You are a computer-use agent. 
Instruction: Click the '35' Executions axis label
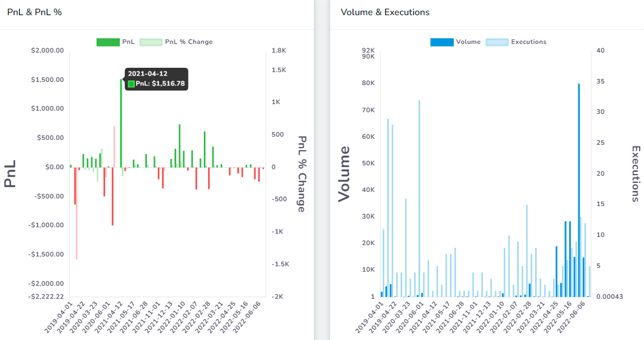[601, 81]
